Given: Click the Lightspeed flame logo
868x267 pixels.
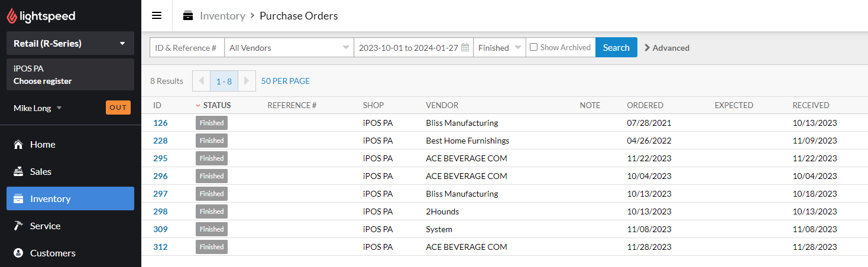Looking at the screenshot, I should (x=12, y=16).
